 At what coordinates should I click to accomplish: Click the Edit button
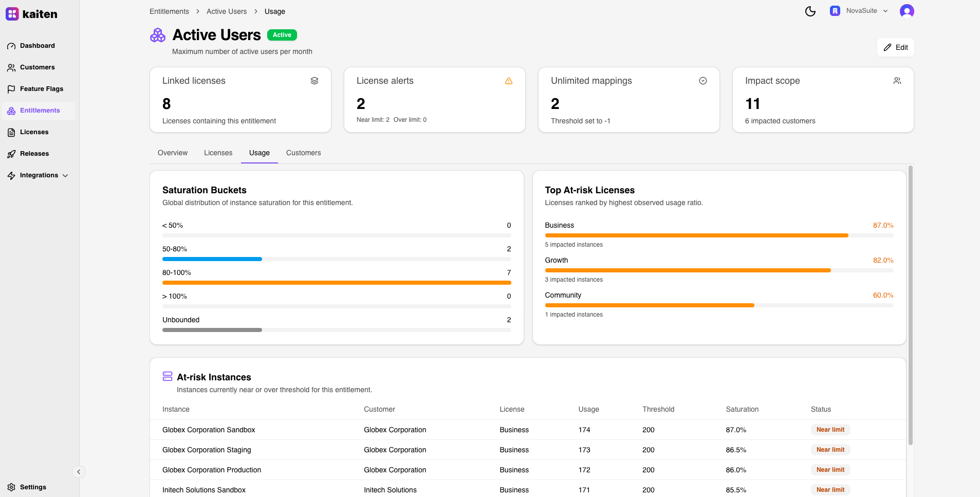point(895,47)
